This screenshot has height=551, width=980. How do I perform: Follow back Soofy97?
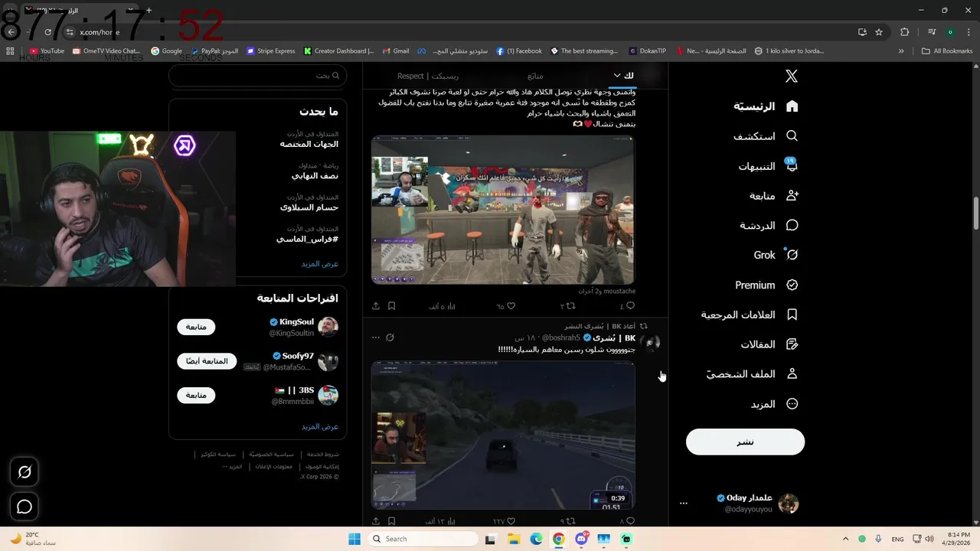pos(207,360)
